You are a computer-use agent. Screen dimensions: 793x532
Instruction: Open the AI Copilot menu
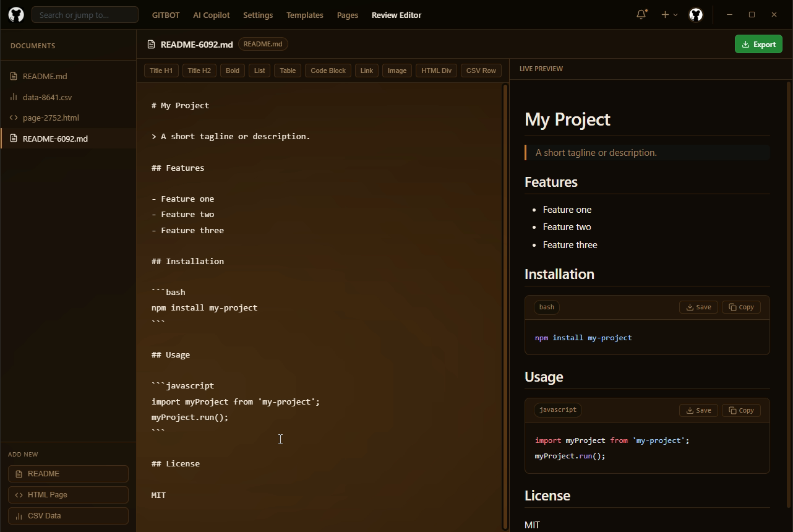pos(211,15)
